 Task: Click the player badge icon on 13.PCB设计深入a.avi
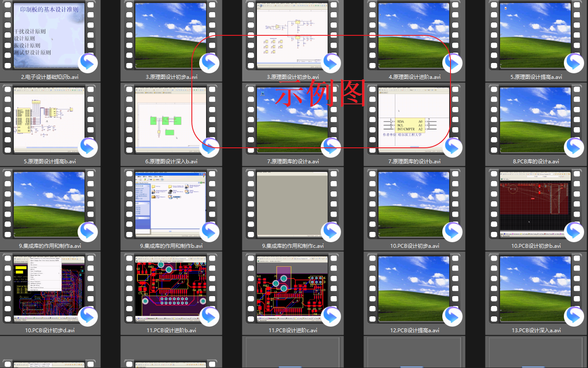574,317
